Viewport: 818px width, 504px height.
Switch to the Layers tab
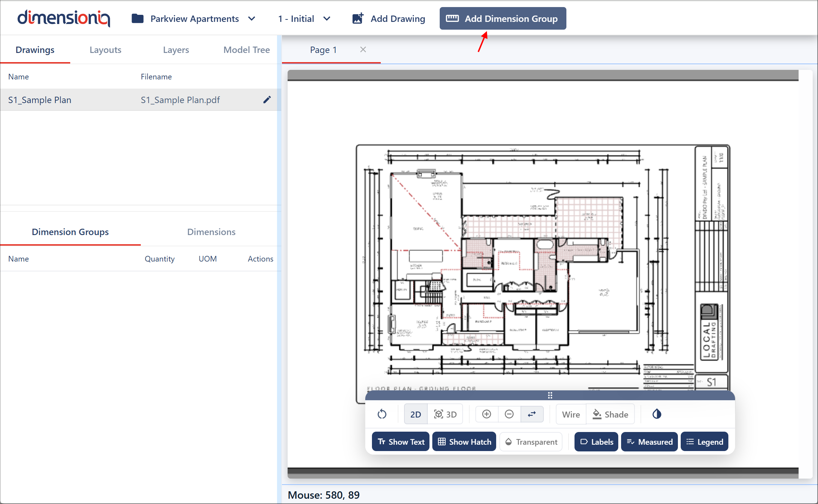[176, 50]
